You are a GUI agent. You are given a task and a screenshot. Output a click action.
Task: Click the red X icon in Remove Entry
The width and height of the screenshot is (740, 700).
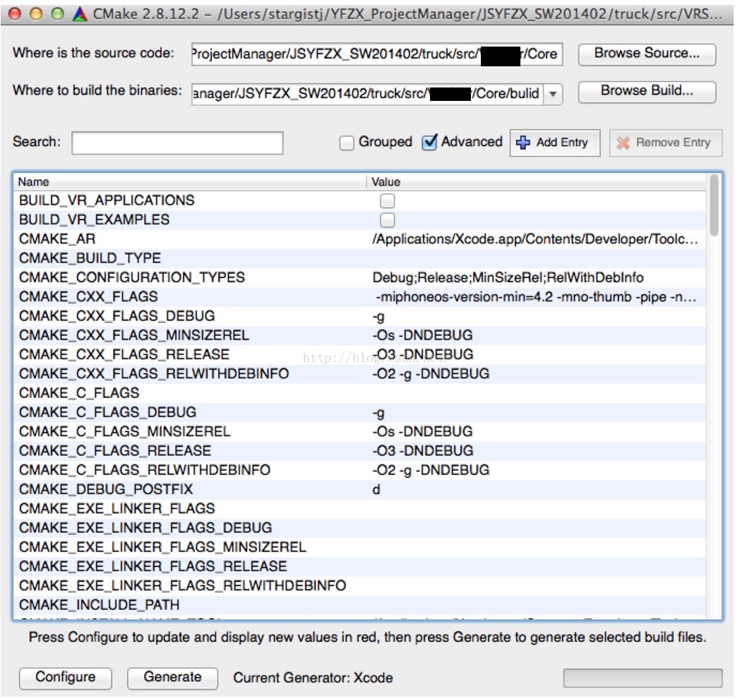click(x=623, y=143)
